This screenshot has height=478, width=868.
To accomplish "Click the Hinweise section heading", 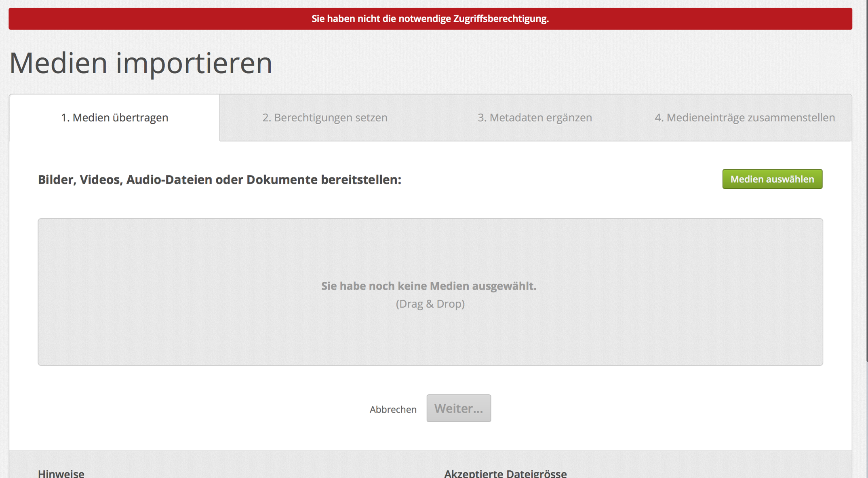I will pos(61,473).
